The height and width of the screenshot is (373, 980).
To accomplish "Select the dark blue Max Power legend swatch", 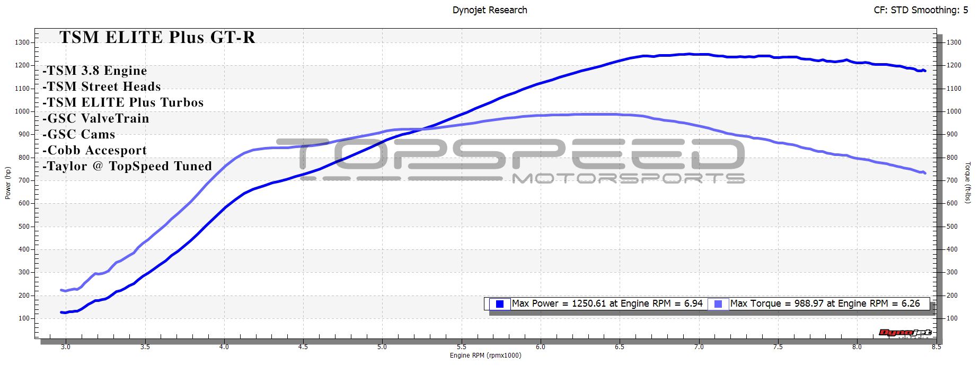I will click(499, 304).
